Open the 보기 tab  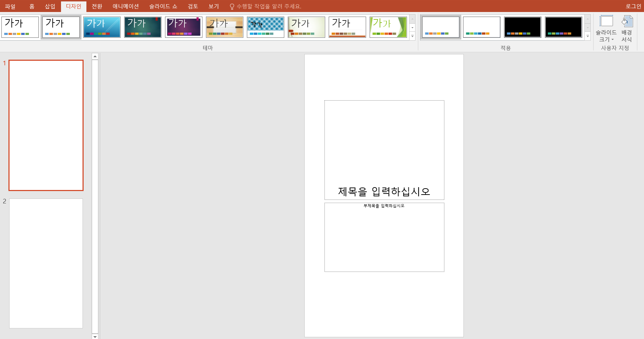click(x=214, y=6)
